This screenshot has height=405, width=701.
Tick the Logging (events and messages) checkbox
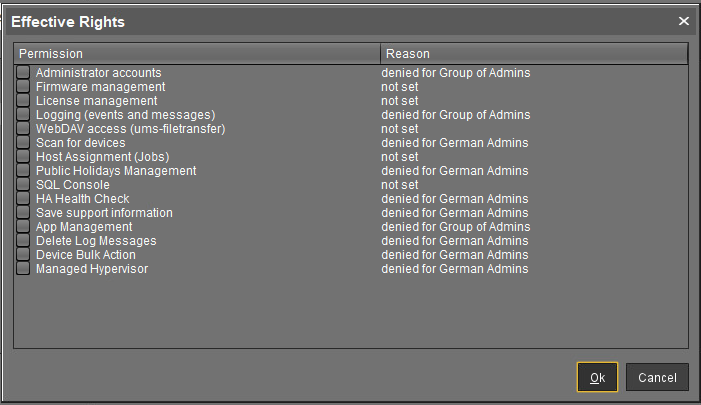23,115
